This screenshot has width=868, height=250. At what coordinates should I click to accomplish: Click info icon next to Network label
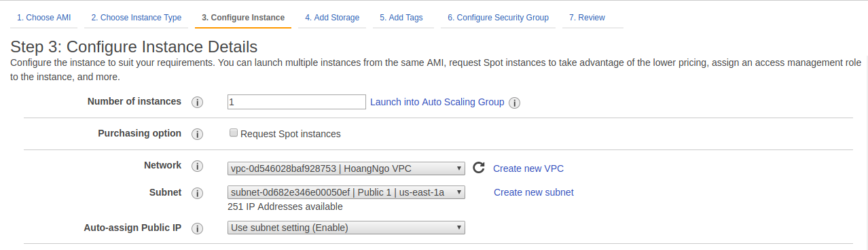pyautogui.click(x=198, y=166)
